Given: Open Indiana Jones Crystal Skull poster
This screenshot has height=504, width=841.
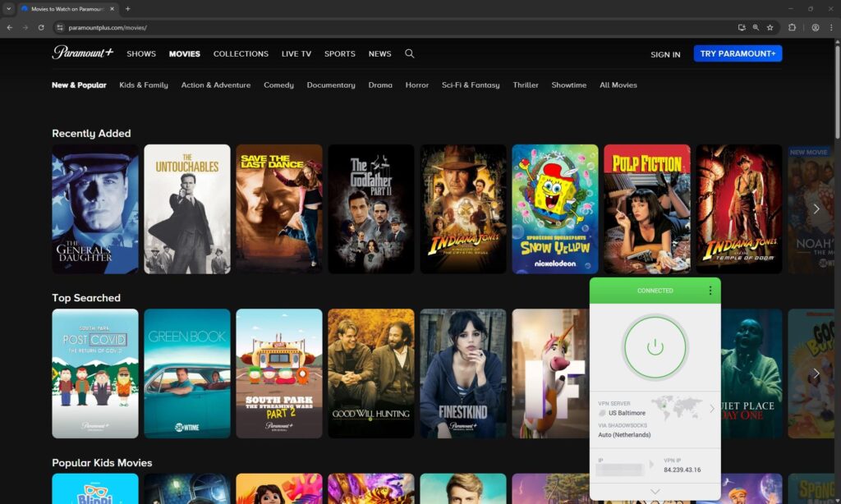Looking at the screenshot, I should 463,209.
